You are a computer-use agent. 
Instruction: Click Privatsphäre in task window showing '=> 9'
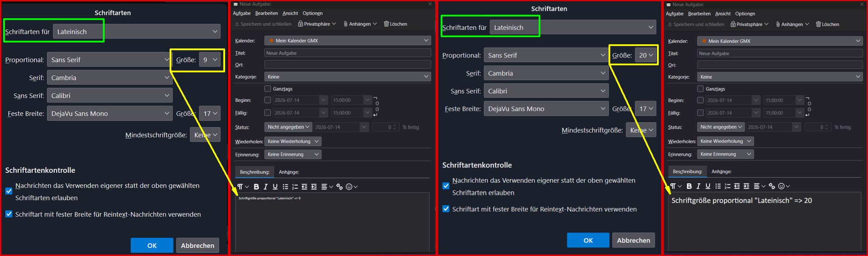pos(317,24)
